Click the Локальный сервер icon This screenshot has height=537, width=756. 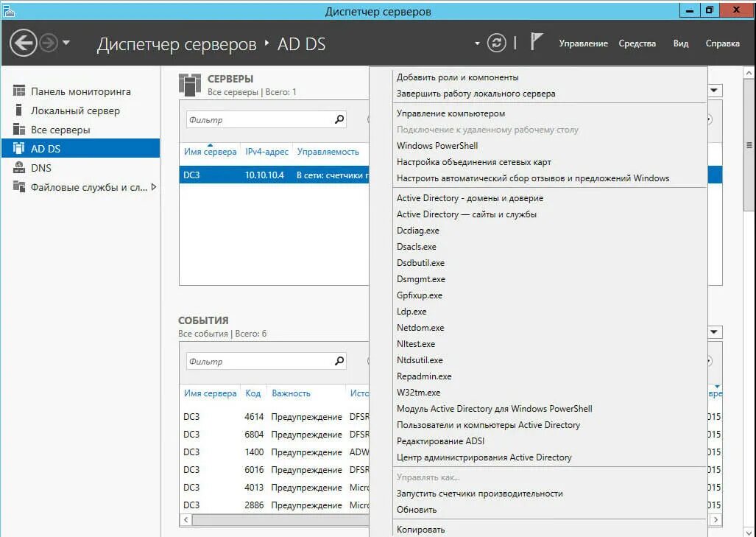click(19, 110)
